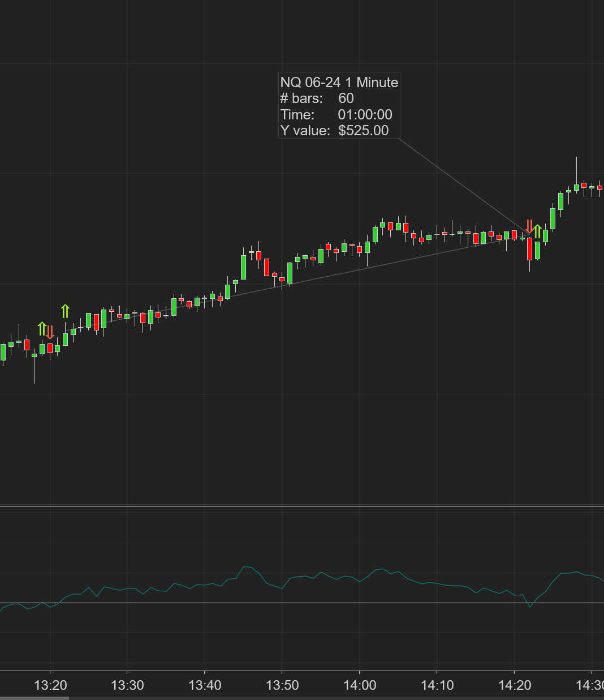Image resolution: width=604 pixels, height=700 pixels.
Task: Click the horizontal scrollbar thumb at bottom
Action: 34,698
